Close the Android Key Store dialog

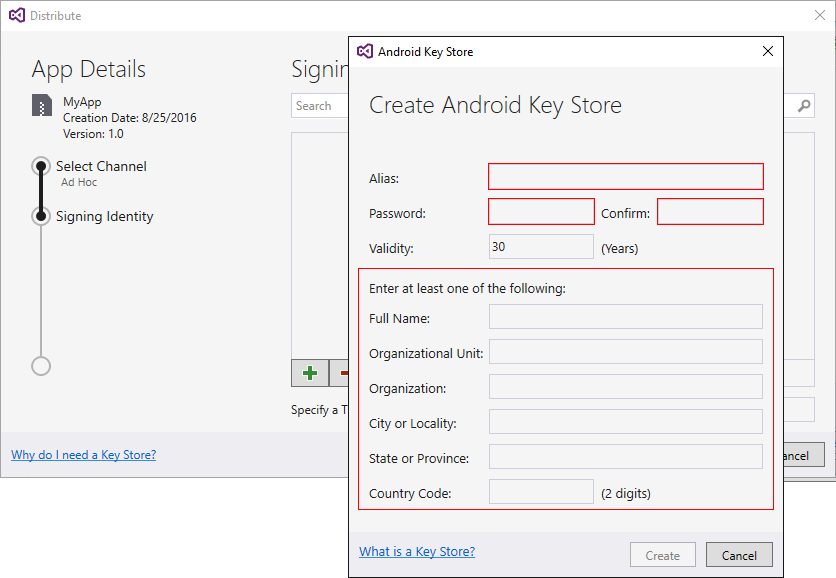coord(767,51)
